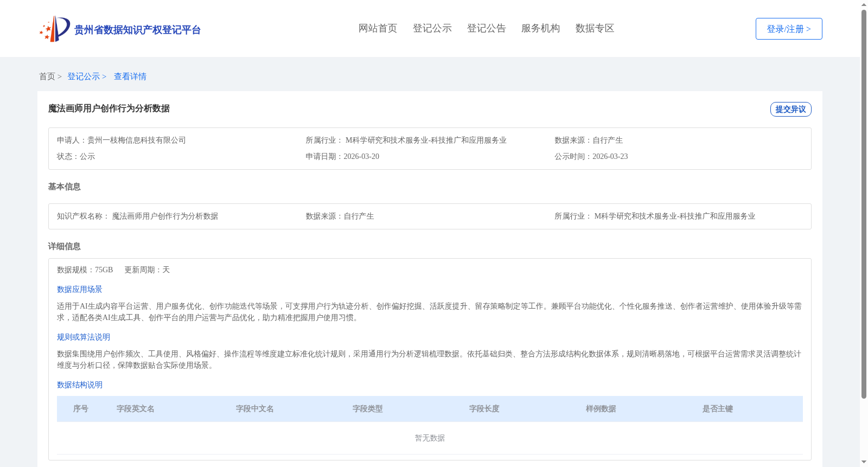Click 查看详情 breadcrumb link
868x467 pixels.
[x=130, y=76]
